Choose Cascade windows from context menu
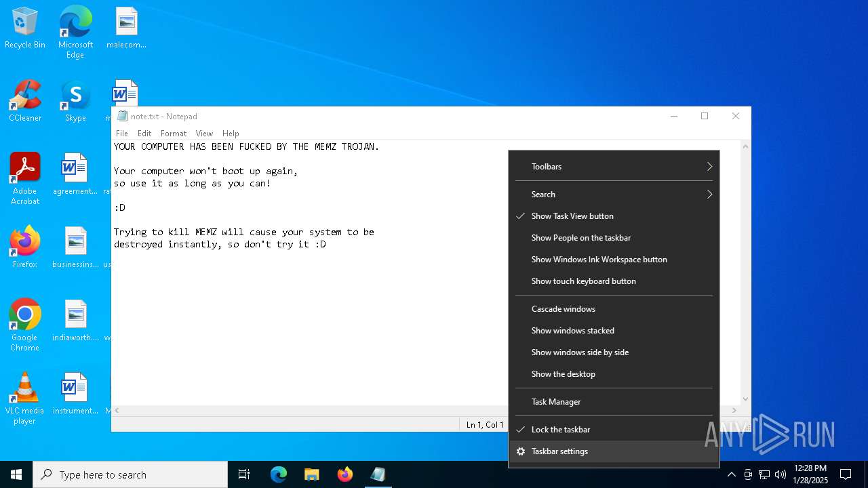Screen dimensions: 868x488 (614, 309)
